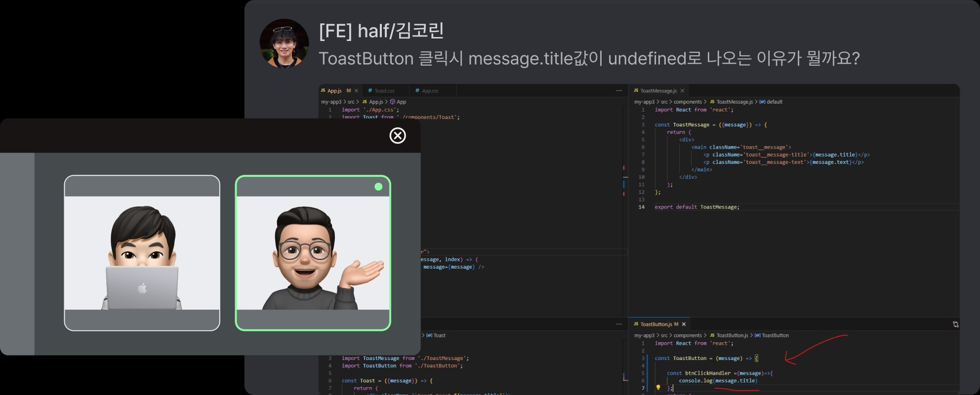Close the ToastMessage.js tab
980x395 pixels.
point(682,91)
